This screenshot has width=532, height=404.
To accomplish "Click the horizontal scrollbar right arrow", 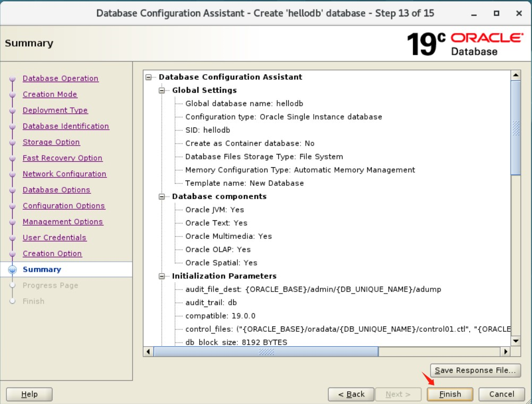I will (x=505, y=351).
